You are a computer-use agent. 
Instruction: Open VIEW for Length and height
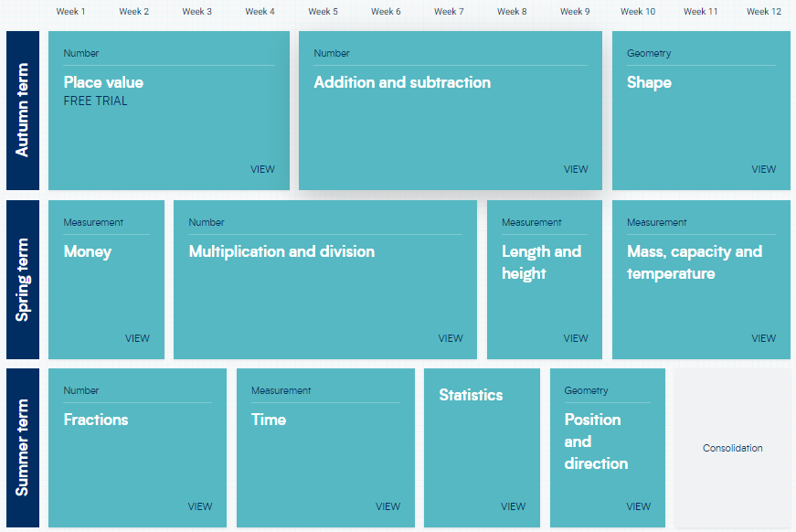coord(576,338)
